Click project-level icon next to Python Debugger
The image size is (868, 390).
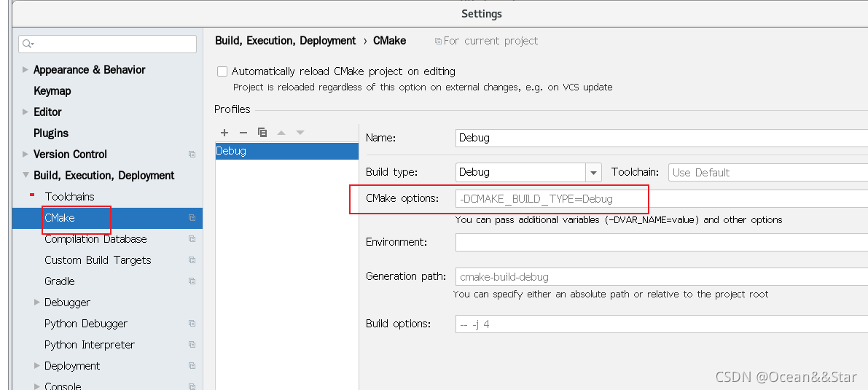click(x=192, y=324)
